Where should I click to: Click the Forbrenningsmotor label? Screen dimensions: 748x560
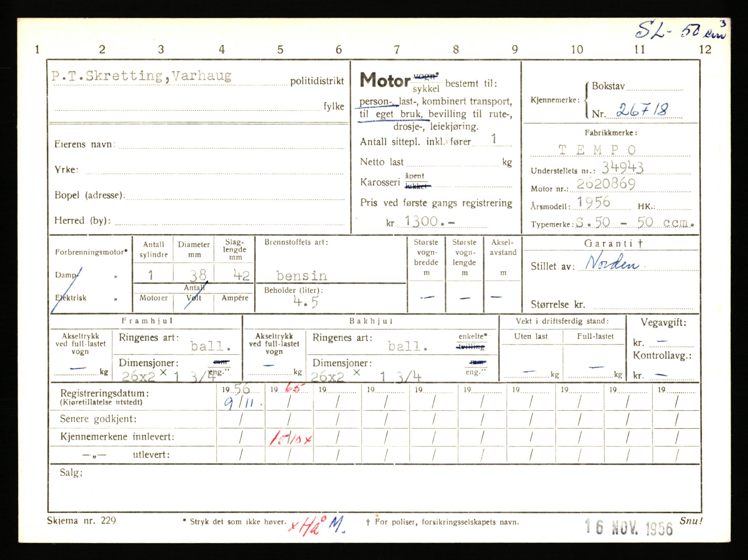tap(91, 252)
